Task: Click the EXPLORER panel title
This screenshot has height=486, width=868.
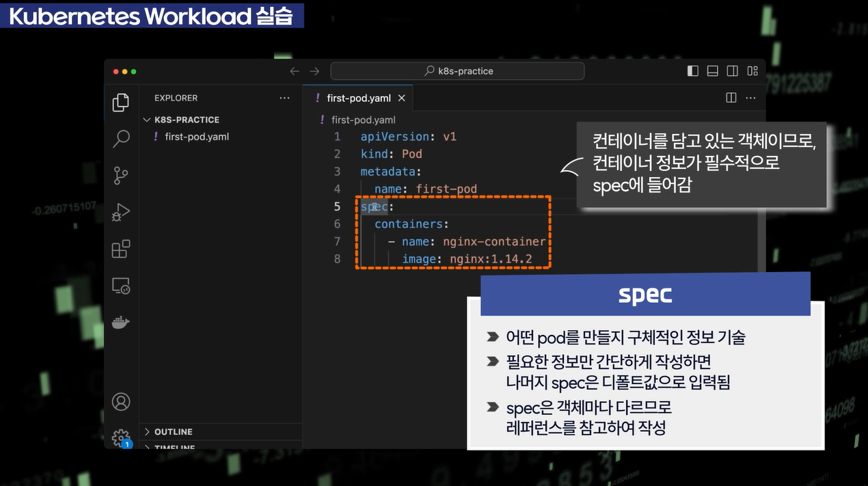Action: 176,98
